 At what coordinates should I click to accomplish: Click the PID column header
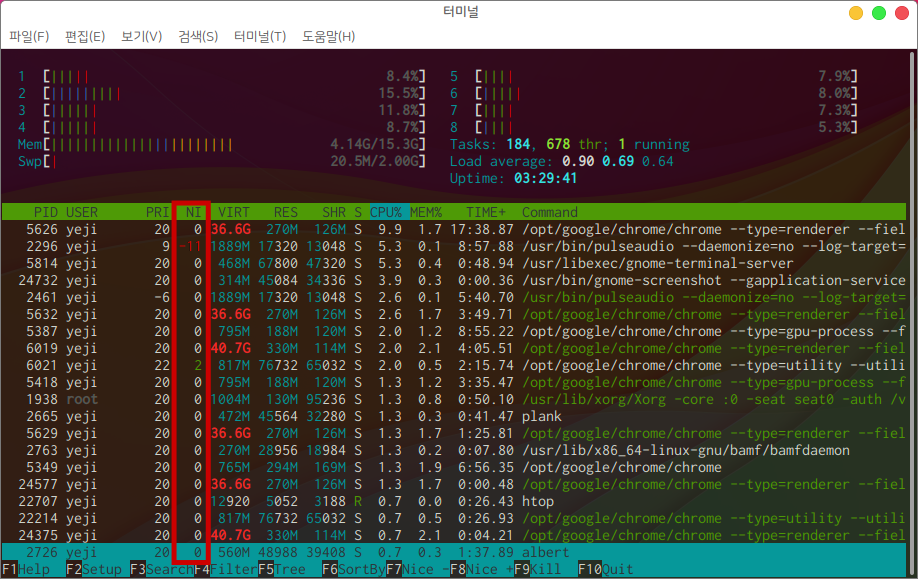point(45,212)
